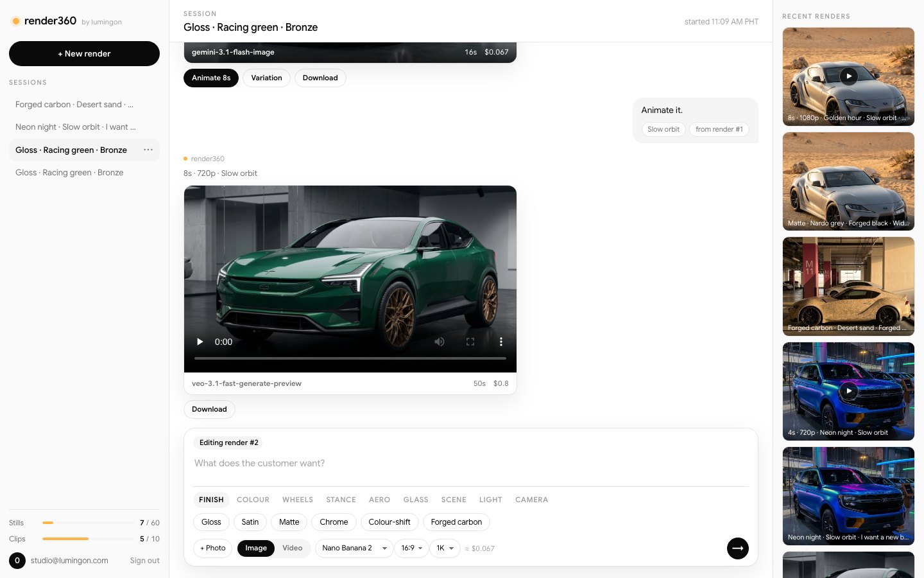Click the 'Slow orbit' message chip
924x578 pixels.
pyautogui.click(x=663, y=129)
